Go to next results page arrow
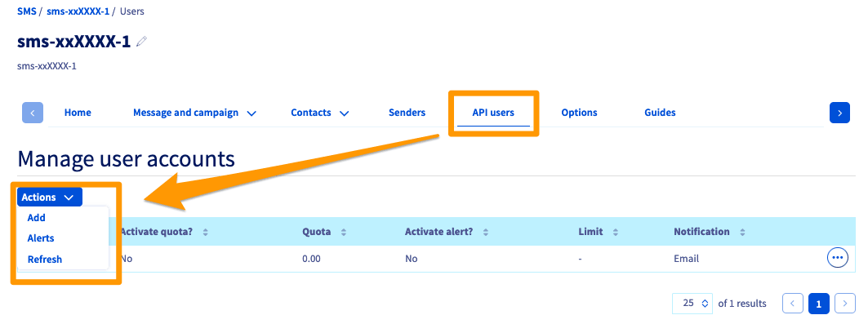This screenshot has height=324, width=868. (x=845, y=303)
